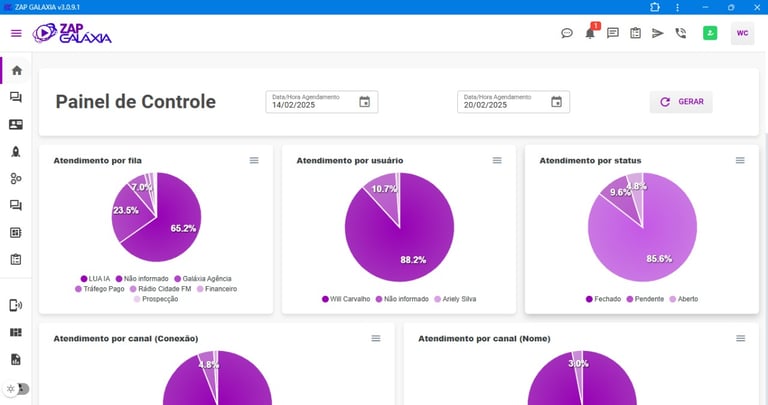This screenshot has height=405, width=768.
Task: Click the paper plane send icon
Action: point(658,33)
